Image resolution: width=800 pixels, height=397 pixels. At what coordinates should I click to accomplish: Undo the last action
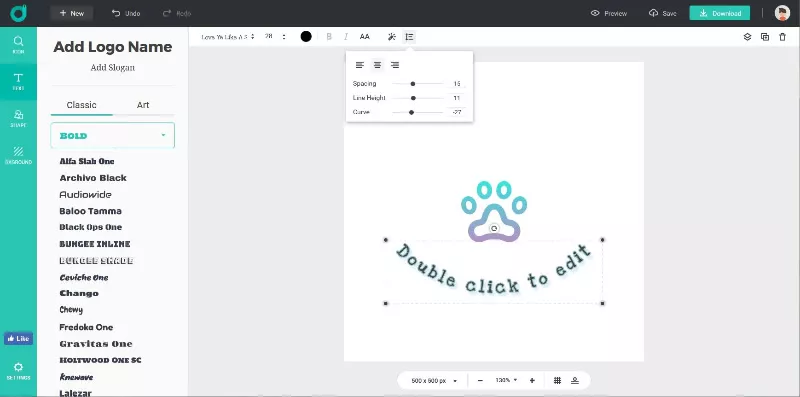[126, 13]
